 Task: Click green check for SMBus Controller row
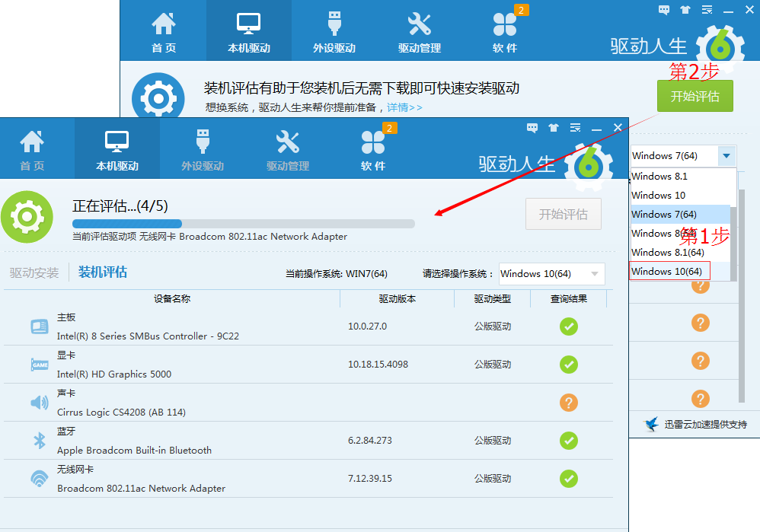coord(569,327)
